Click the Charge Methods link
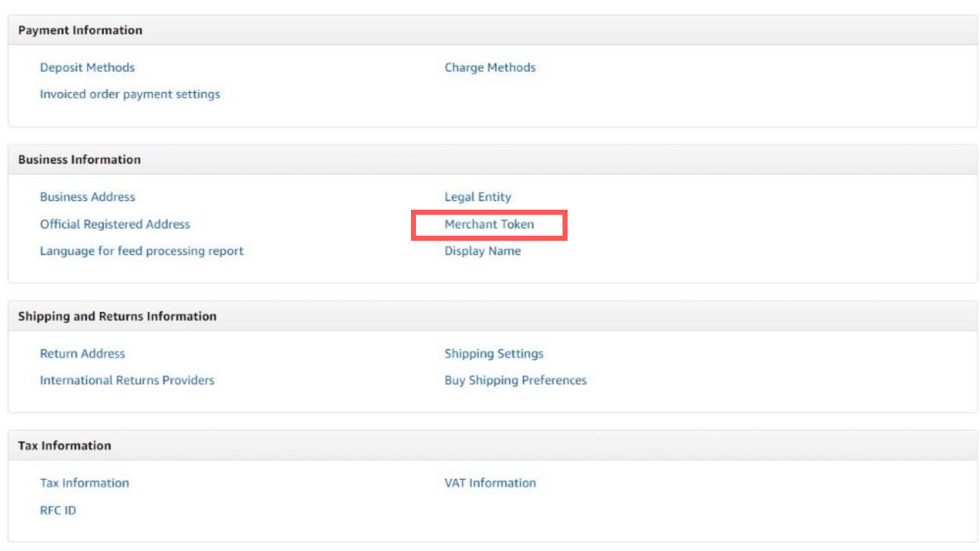The width and height of the screenshot is (980, 551). tap(489, 67)
